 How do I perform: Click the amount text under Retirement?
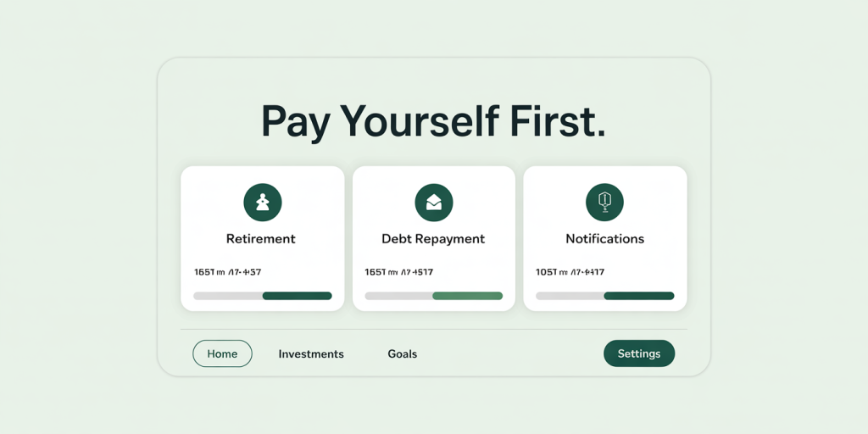coord(227,272)
